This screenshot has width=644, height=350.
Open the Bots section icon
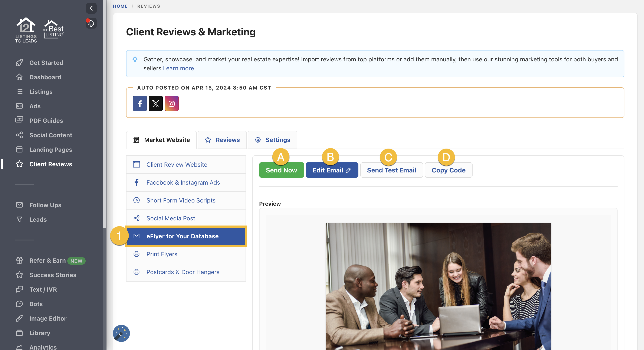tap(20, 304)
